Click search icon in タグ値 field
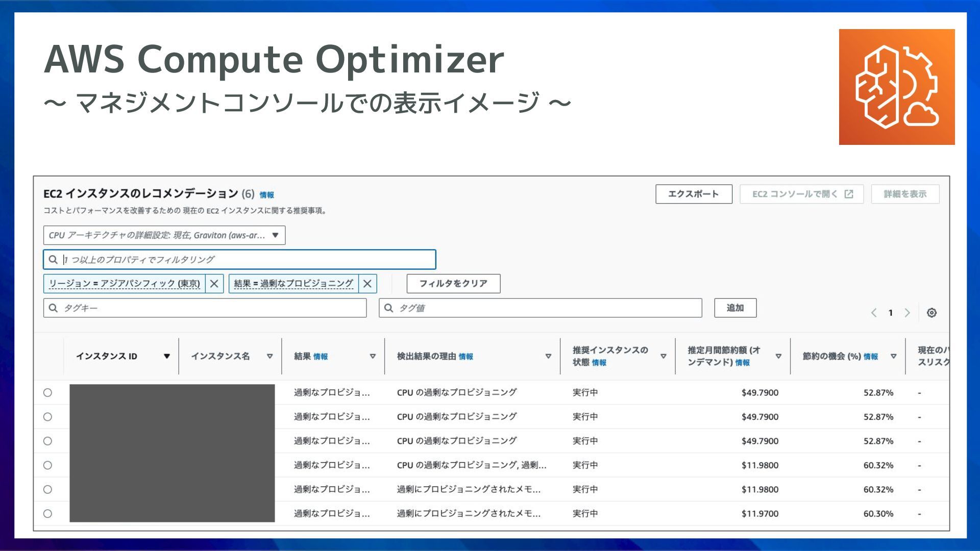980x551 pixels. pos(388,308)
